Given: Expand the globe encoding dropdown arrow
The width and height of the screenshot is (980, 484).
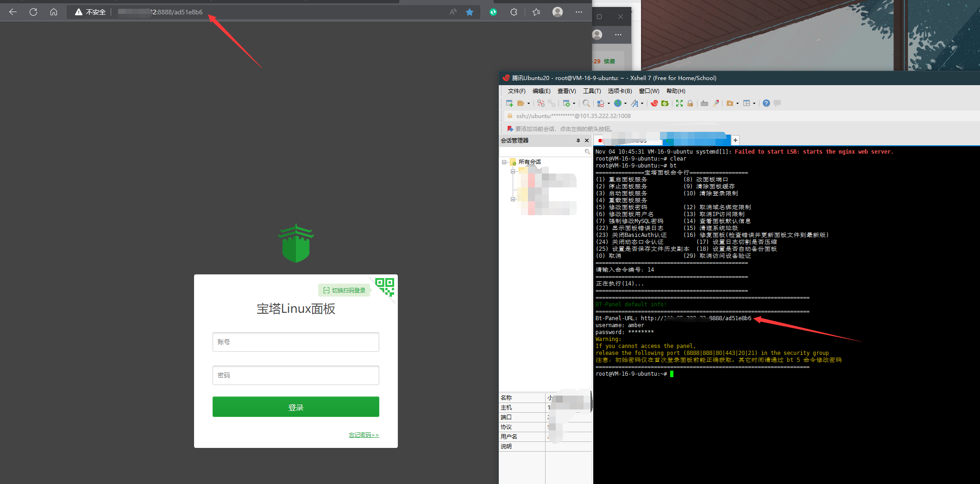Looking at the screenshot, I should pos(625,103).
